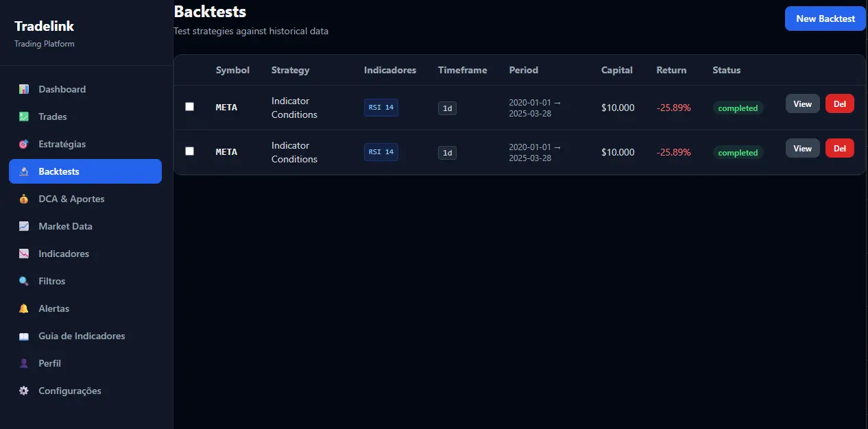Open Alertas from the sidebar

[85, 308]
